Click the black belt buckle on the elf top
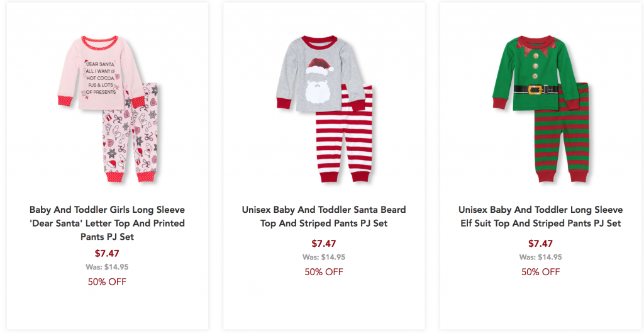644x335 pixels. coord(535,89)
